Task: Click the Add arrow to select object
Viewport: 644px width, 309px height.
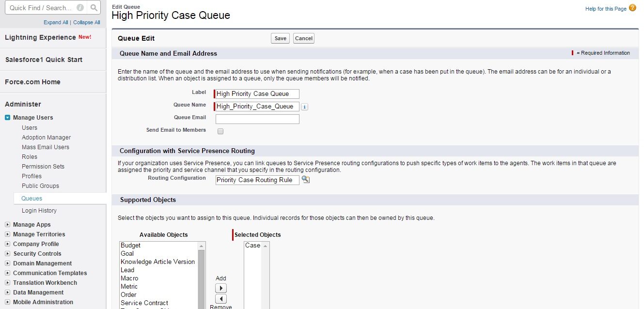Action: click(x=220, y=289)
